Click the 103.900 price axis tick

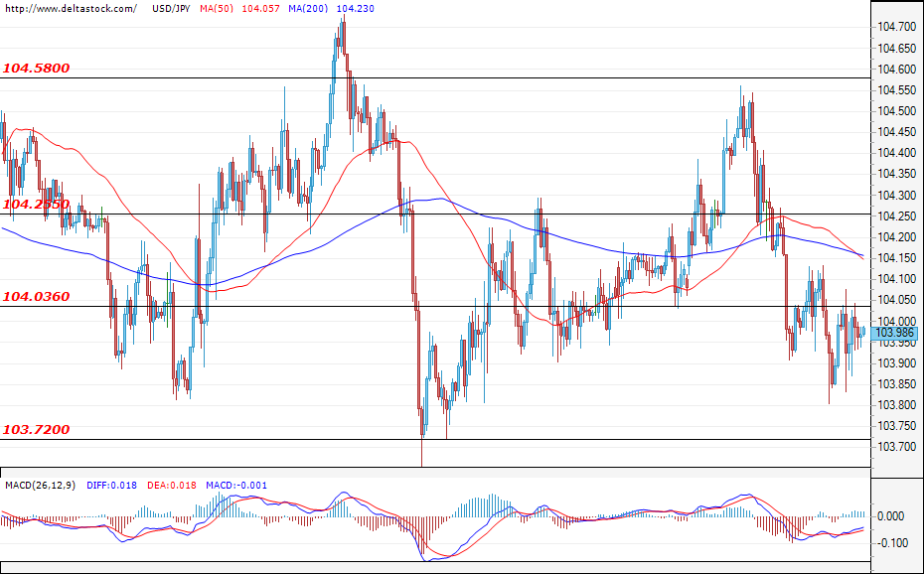click(x=897, y=363)
